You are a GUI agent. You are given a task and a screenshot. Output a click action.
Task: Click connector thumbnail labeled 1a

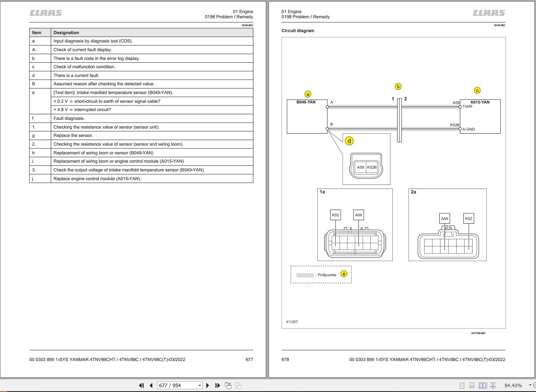coord(355,225)
